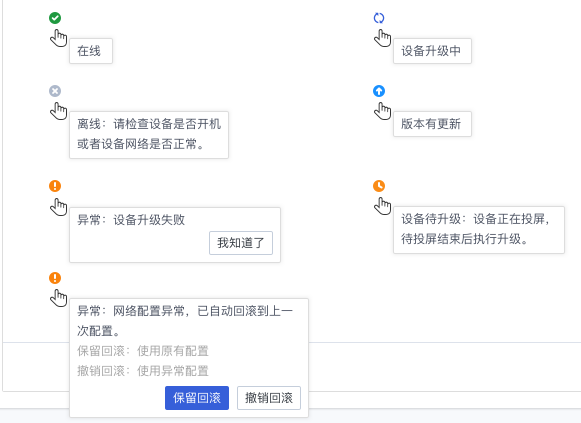Click the blue device upgrading refresh icon
581x423 pixels.
click(x=379, y=18)
